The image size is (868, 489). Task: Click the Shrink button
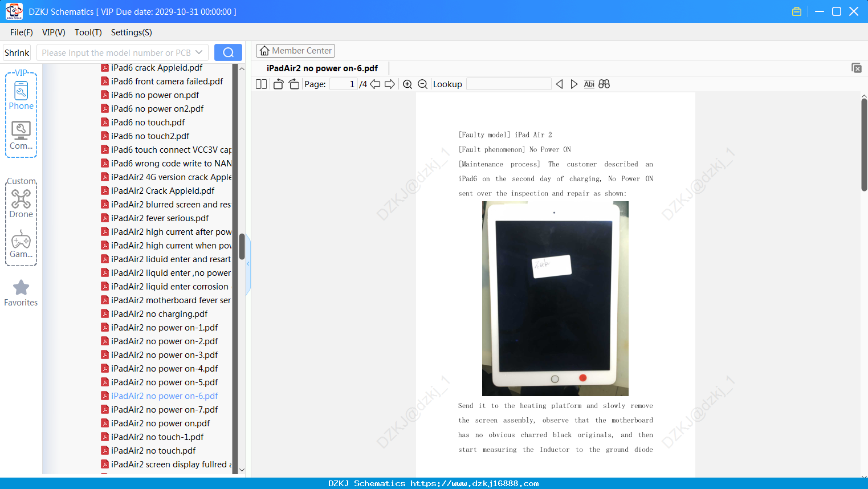(17, 52)
